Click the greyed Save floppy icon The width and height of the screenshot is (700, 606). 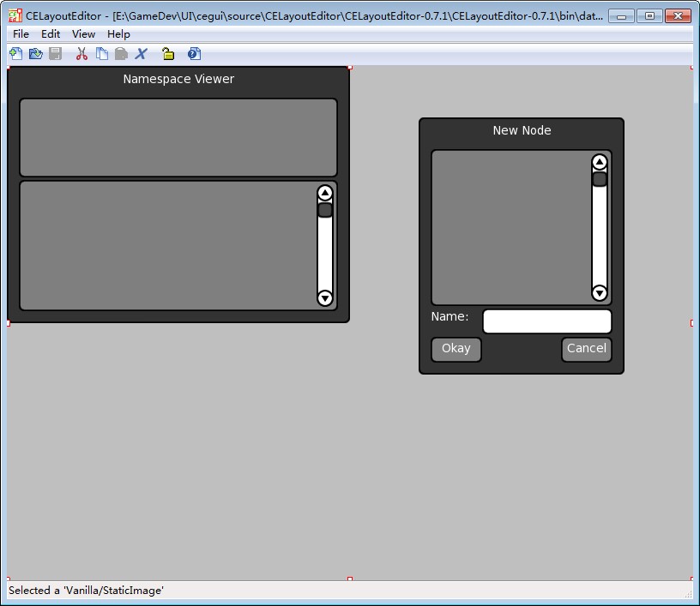[x=56, y=54]
